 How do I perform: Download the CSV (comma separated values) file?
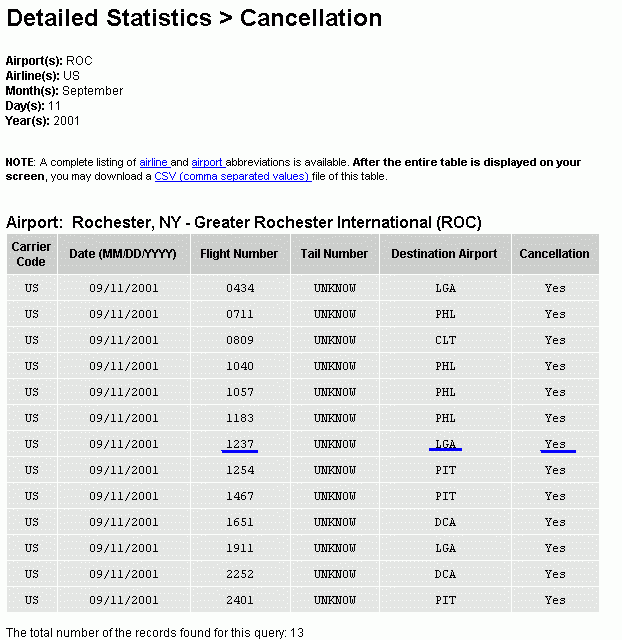point(233,176)
